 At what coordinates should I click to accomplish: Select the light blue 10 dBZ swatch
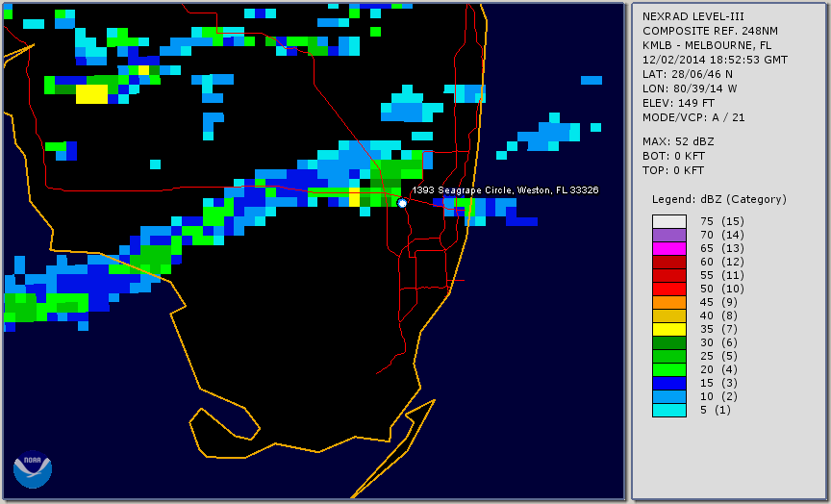pos(668,396)
